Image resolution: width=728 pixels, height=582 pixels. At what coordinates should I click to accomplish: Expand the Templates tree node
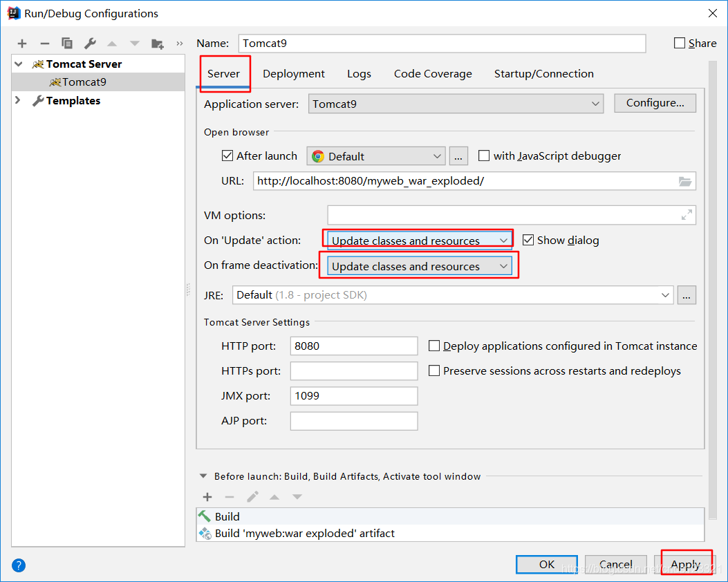click(x=18, y=100)
